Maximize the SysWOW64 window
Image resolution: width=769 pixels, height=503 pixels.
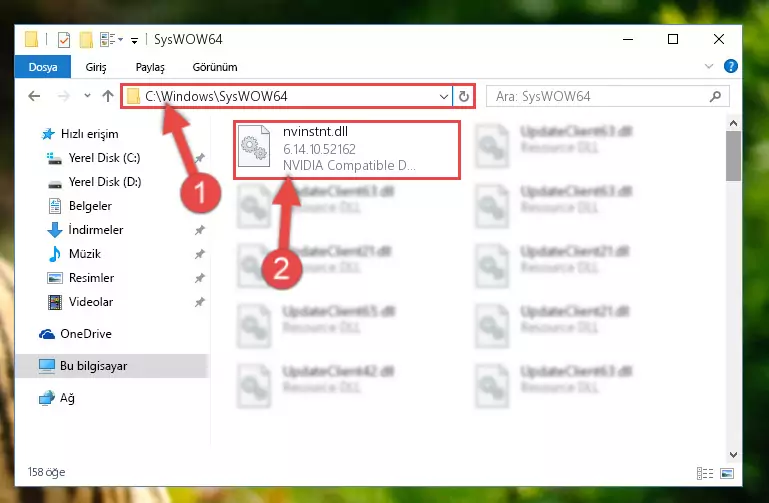[673, 39]
